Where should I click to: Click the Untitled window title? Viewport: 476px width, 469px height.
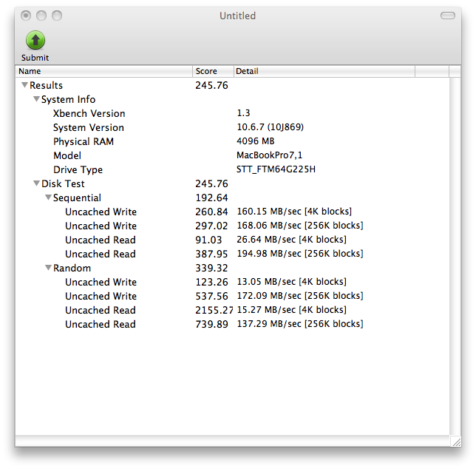coord(238,16)
